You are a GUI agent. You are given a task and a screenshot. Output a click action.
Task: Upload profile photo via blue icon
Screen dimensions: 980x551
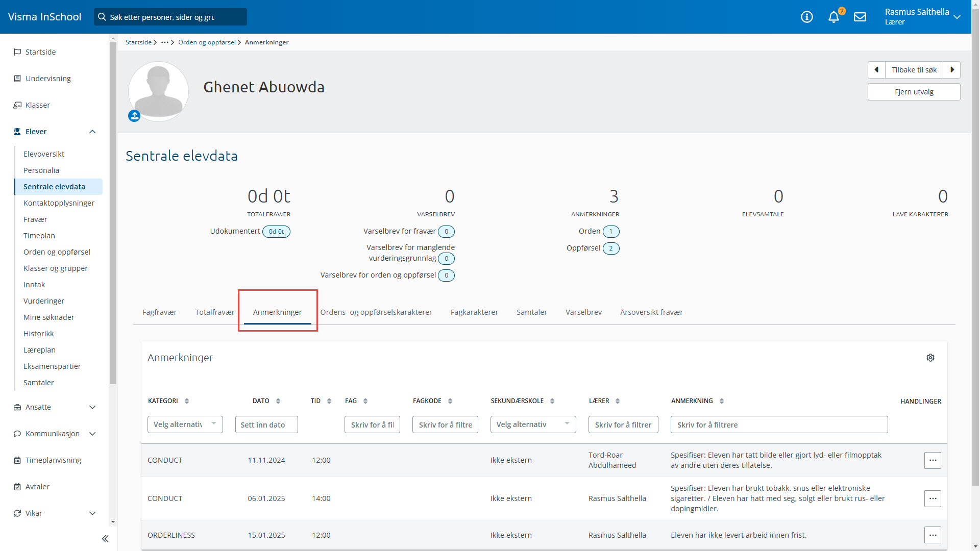point(134,116)
